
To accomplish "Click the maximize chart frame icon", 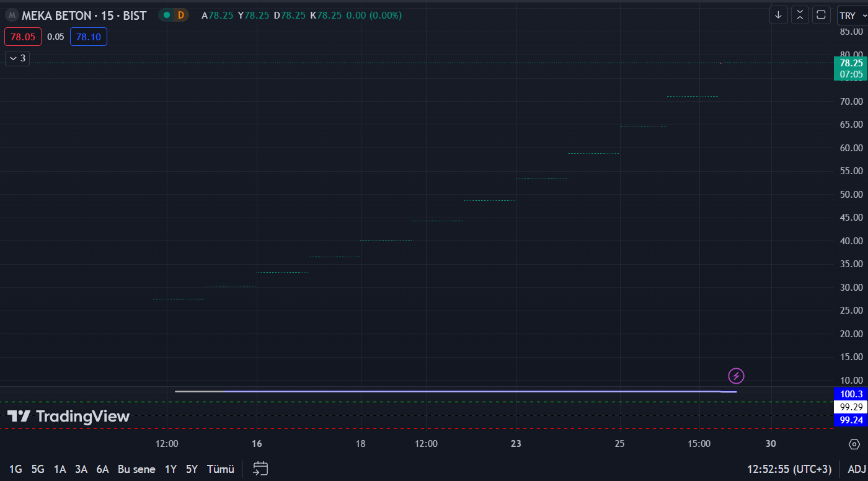I will [x=821, y=15].
